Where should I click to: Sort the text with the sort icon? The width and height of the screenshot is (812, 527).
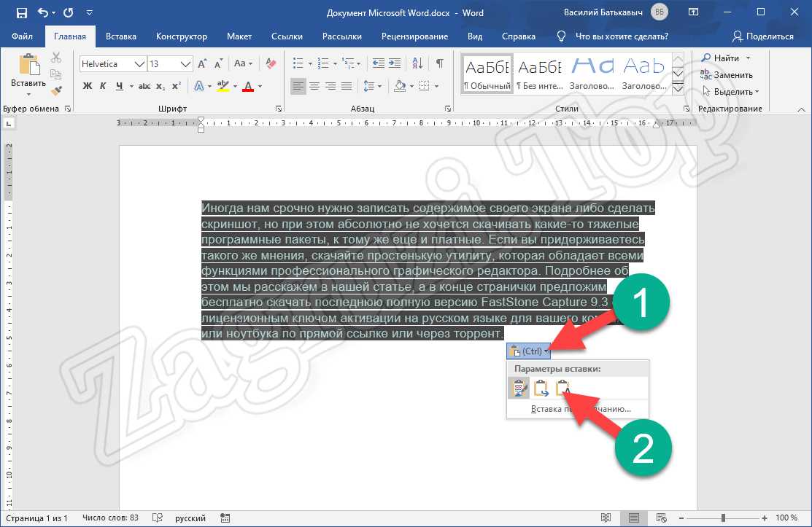click(x=417, y=63)
